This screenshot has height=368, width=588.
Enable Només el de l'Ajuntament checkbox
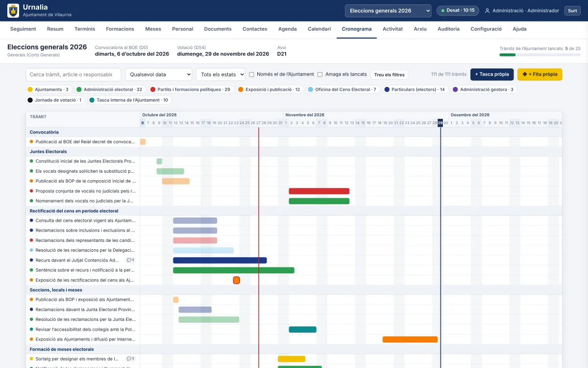pos(251,75)
